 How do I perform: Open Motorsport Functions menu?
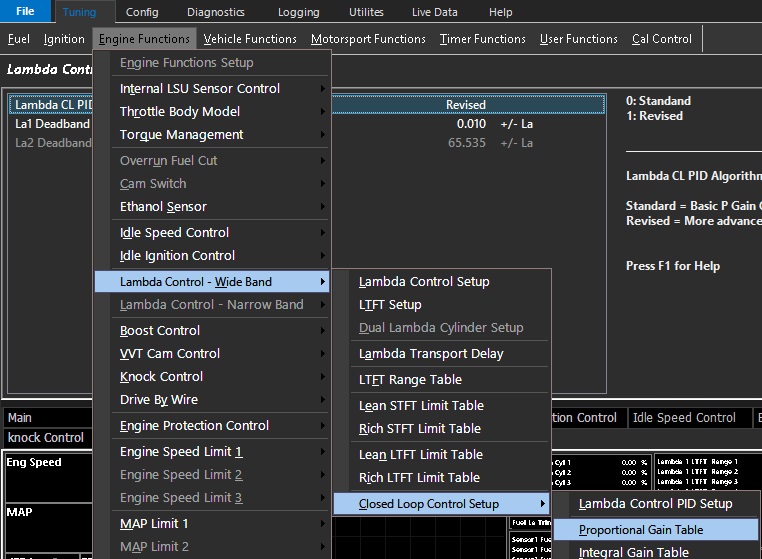(368, 39)
